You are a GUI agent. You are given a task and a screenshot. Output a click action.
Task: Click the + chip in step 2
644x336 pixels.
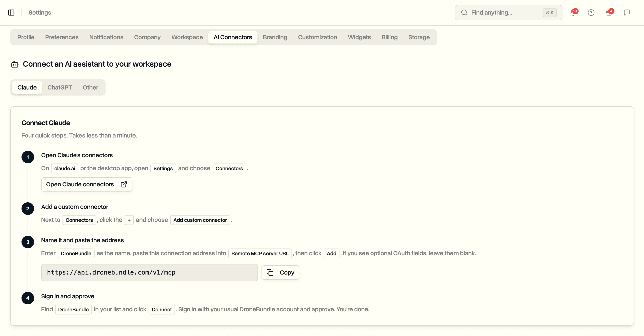tap(129, 220)
